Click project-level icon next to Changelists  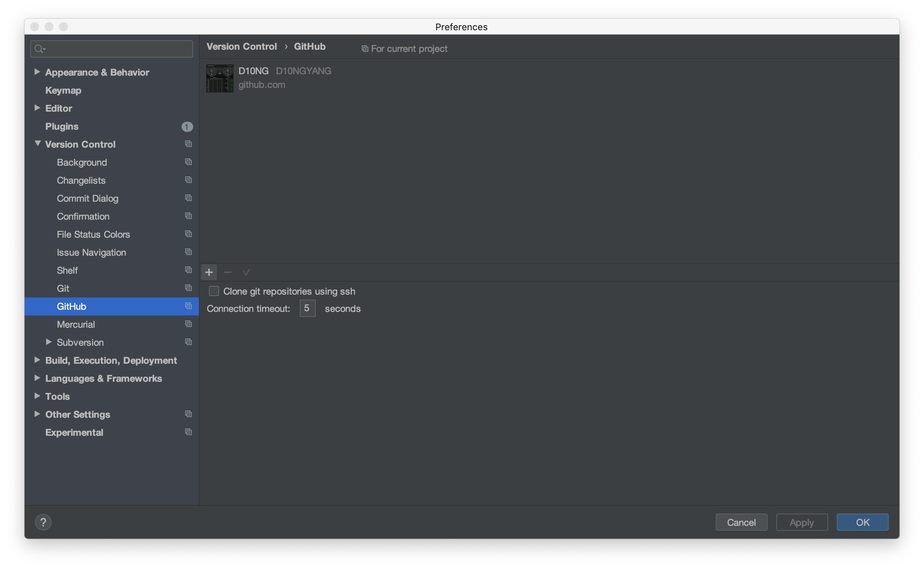[x=188, y=180]
